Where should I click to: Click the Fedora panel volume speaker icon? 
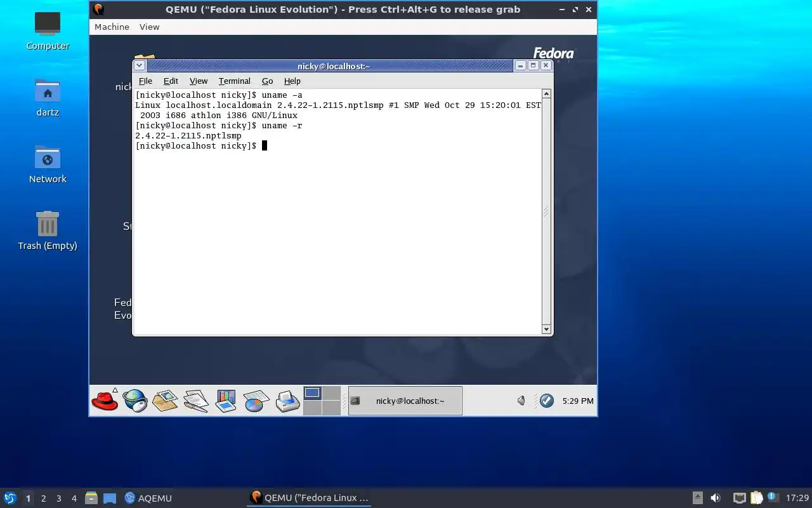[x=521, y=401]
